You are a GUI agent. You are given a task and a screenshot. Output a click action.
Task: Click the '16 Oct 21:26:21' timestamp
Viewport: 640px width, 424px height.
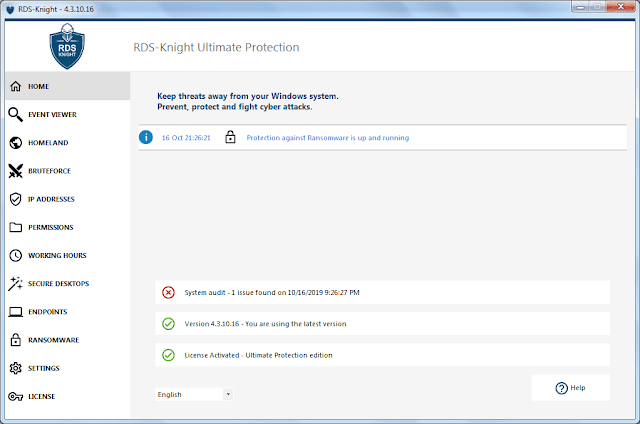(186, 138)
